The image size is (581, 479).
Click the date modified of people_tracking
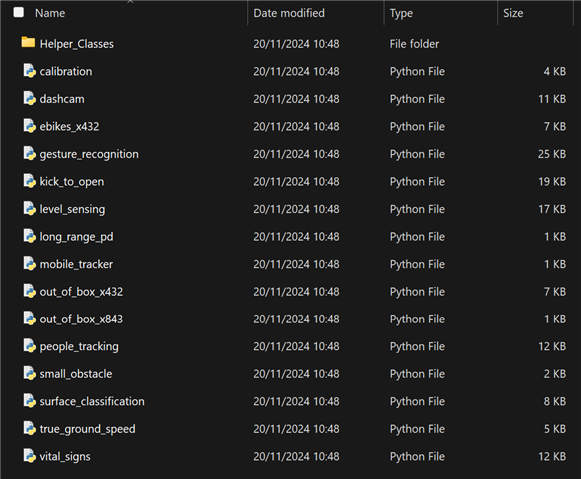(296, 346)
